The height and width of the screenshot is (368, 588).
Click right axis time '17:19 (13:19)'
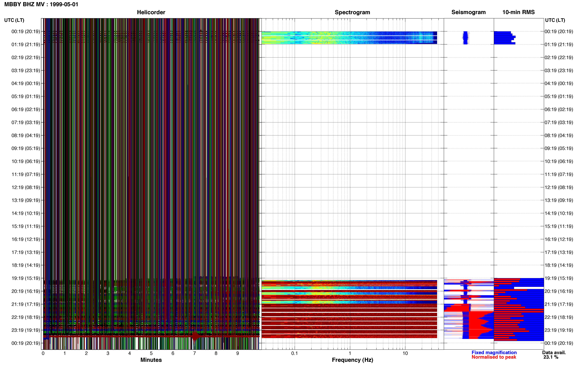tap(559, 252)
